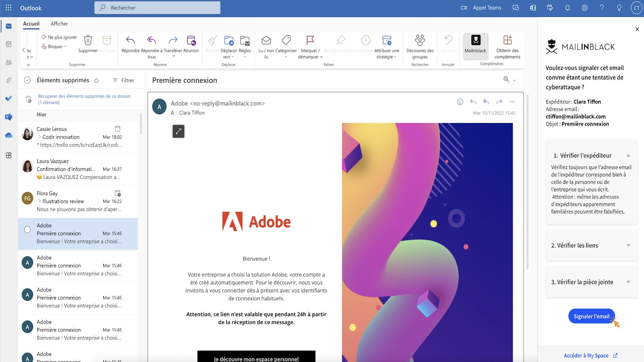Screen dimensions: 644x362
Task: Open Laura Vazquez confirmation email
Action: [x=78, y=169]
